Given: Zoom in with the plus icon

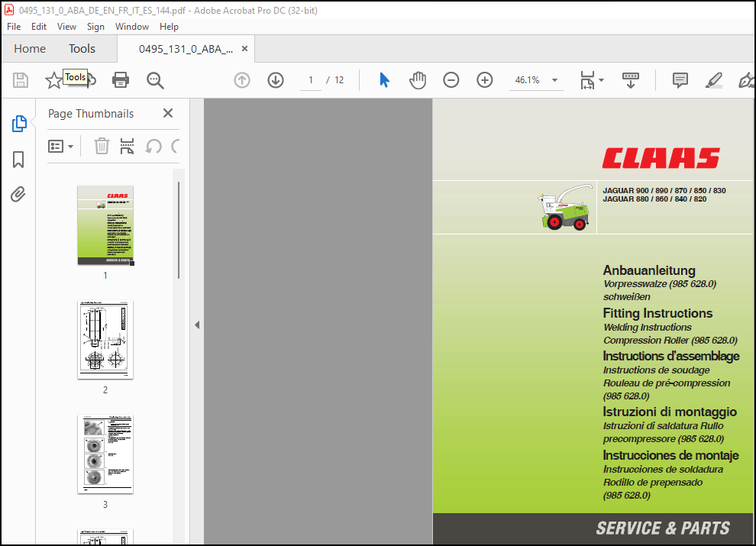Looking at the screenshot, I should (x=485, y=80).
